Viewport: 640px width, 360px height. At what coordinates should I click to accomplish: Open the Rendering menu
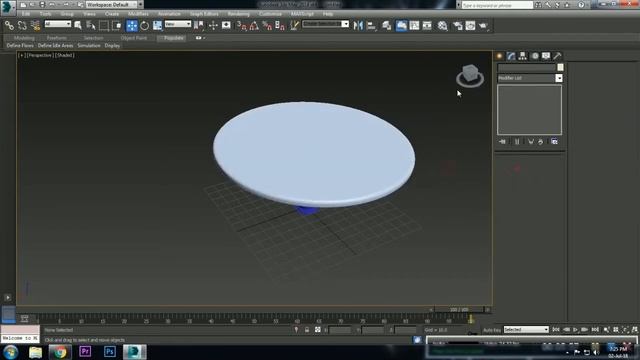(x=238, y=14)
